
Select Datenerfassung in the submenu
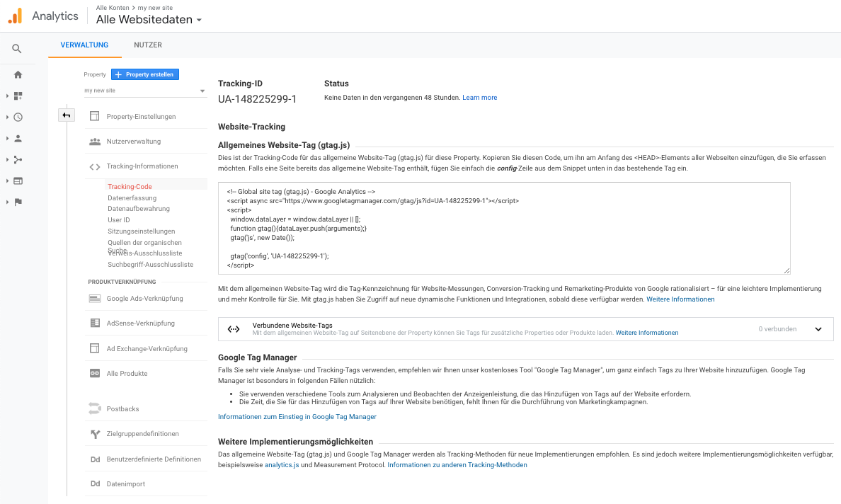point(132,197)
